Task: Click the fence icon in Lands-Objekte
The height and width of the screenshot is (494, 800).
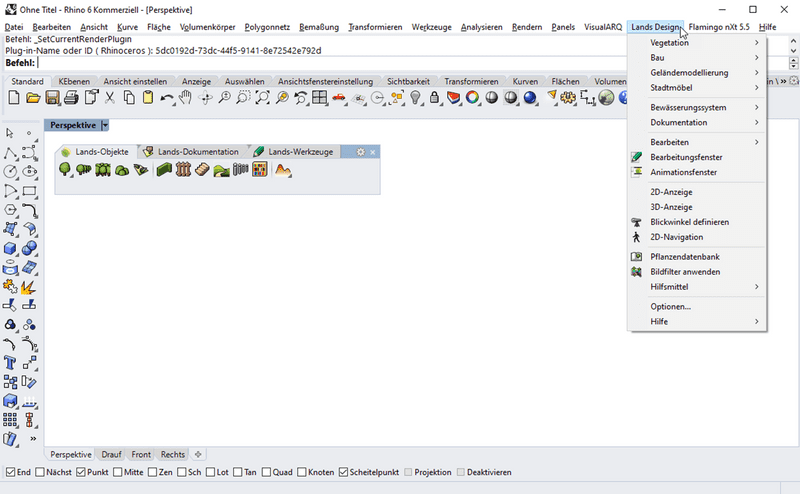Action: click(x=183, y=169)
